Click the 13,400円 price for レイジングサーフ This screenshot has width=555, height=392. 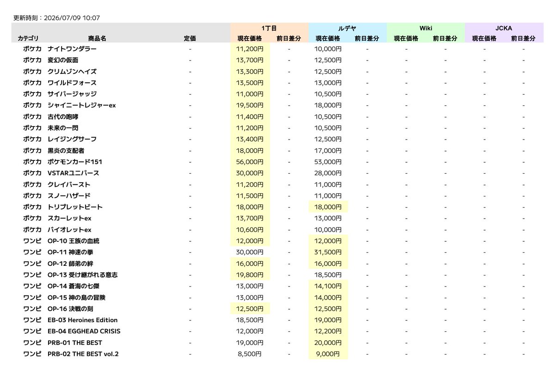(250, 139)
